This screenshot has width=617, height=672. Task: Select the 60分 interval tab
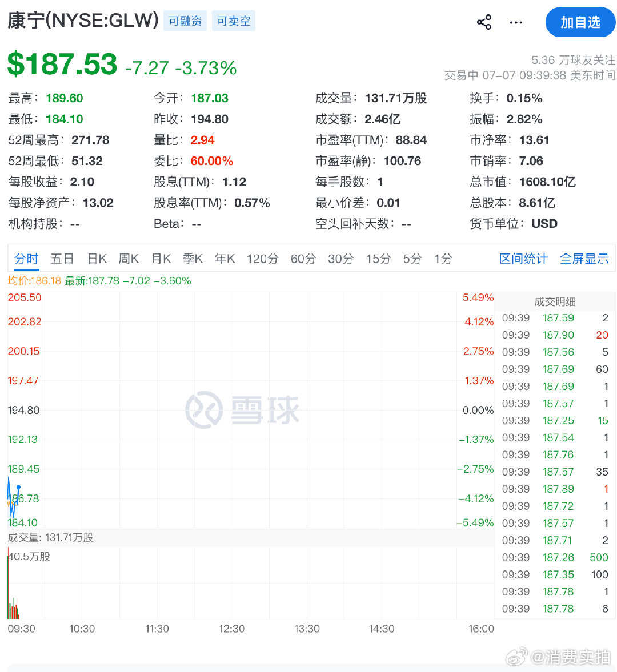pyautogui.click(x=303, y=259)
